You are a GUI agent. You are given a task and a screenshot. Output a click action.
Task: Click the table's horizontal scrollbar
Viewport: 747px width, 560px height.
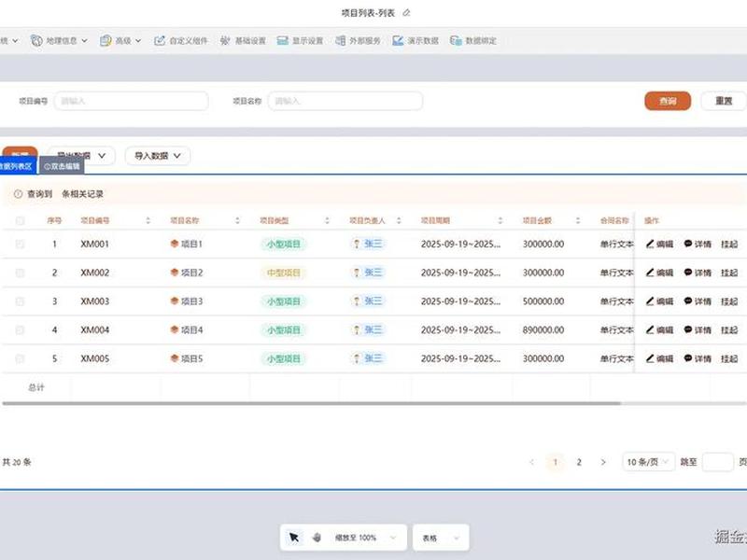[312, 403]
